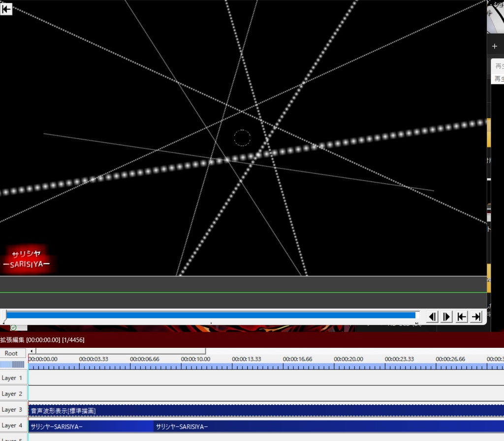Toggle Layer 4 visibility
Viewport: 504px width, 441px height.
(13, 425)
